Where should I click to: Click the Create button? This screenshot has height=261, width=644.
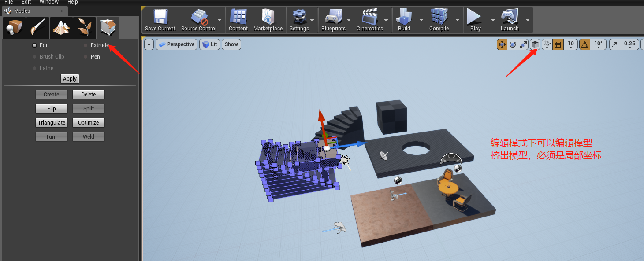click(52, 95)
